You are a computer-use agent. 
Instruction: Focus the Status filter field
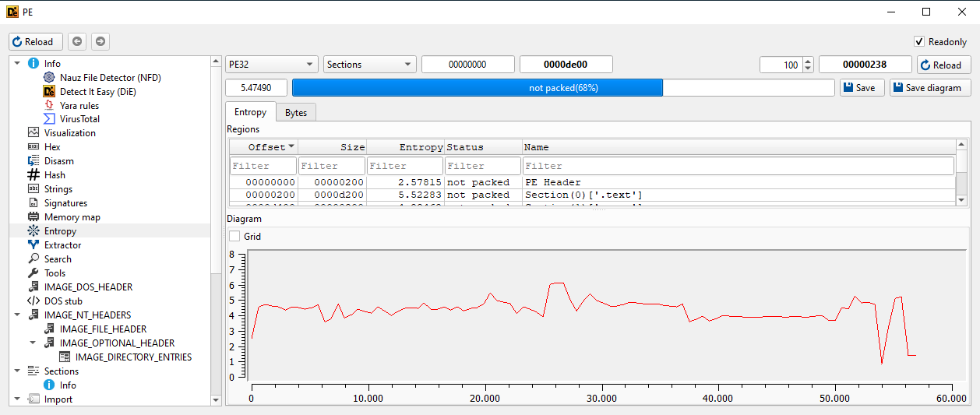pos(483,166)
